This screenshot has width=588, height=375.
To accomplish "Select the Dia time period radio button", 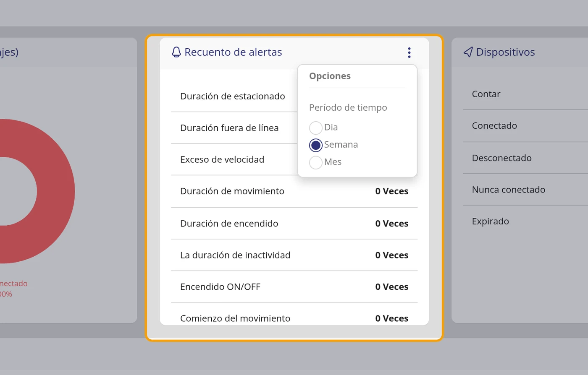I will pos(316,128).
